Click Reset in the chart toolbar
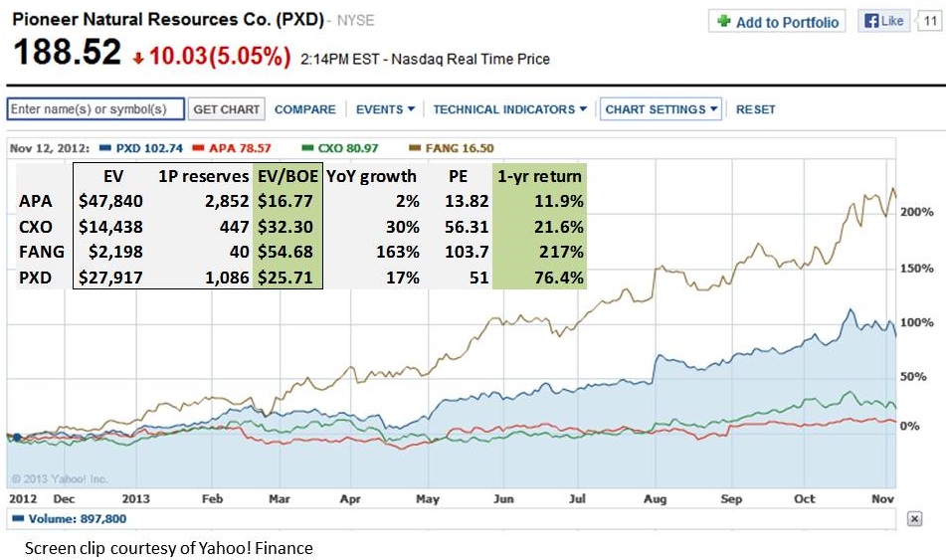This screenshot has height=560, width=946. 755,109
